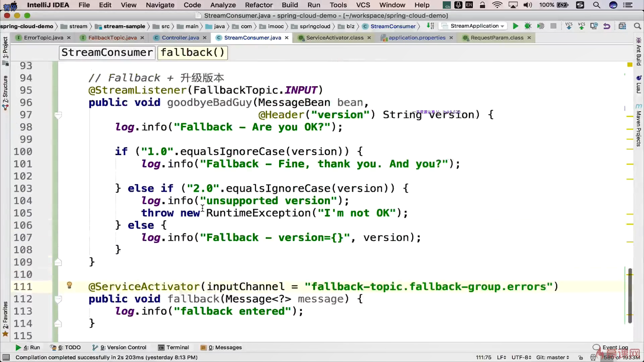
Task: Click the Git: master branch widget
Action: click(x=552, y=358)
